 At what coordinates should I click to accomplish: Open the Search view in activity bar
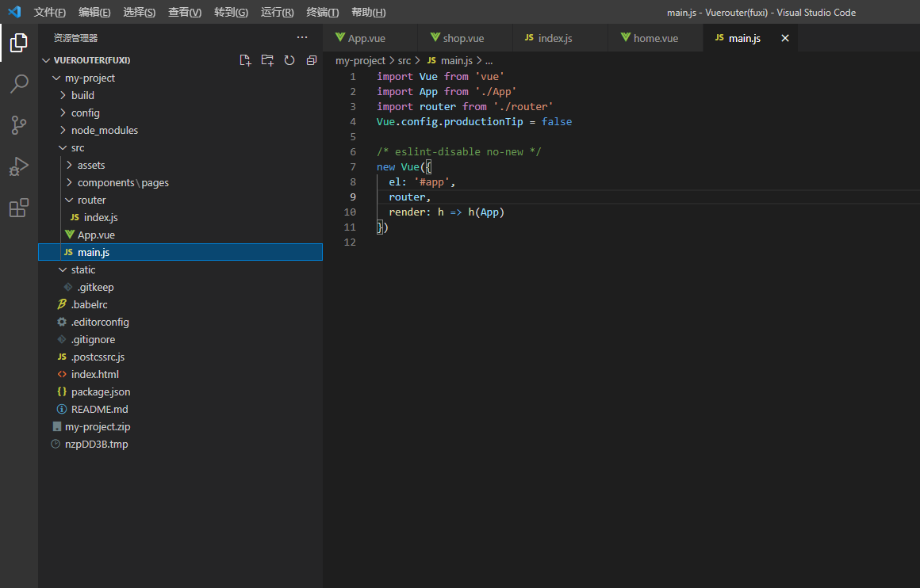[19, 84]
